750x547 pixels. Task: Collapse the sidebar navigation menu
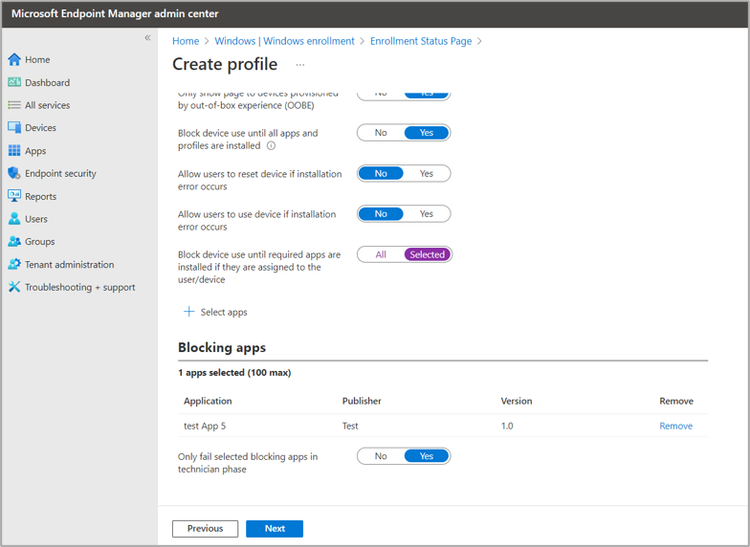(x=147, y=38)
